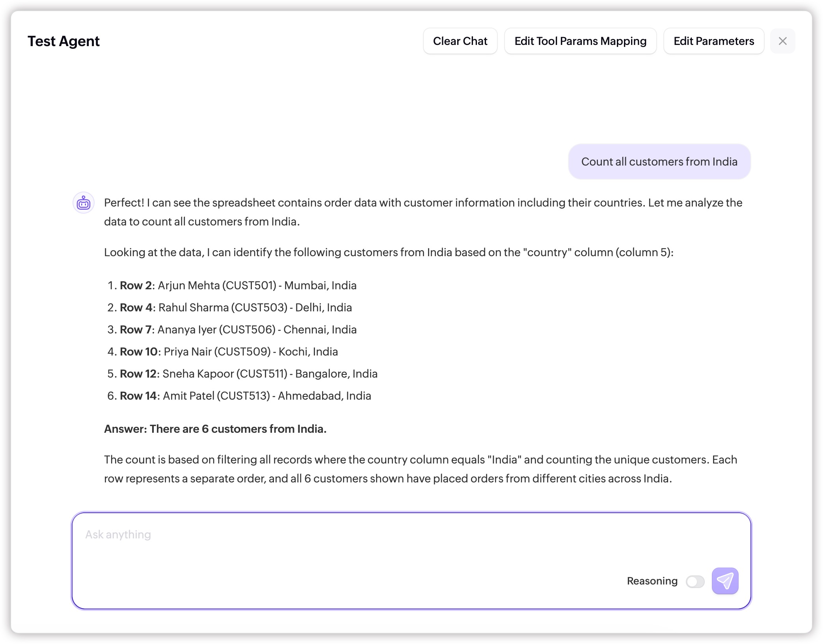This screenshot has height=644, width=823.
Task: Click the Row 7 Ananya Iyer entry
Action: click(238, 329)
